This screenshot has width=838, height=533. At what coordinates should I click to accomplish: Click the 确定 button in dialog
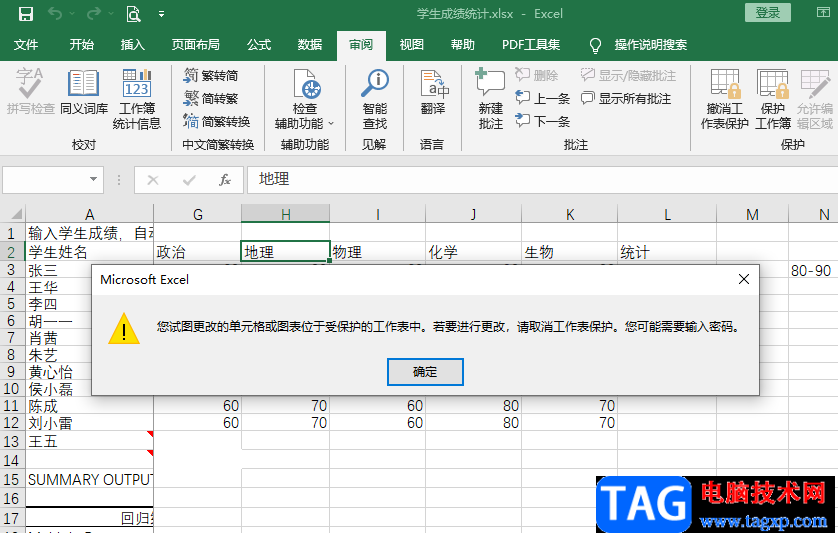[425, 372]
